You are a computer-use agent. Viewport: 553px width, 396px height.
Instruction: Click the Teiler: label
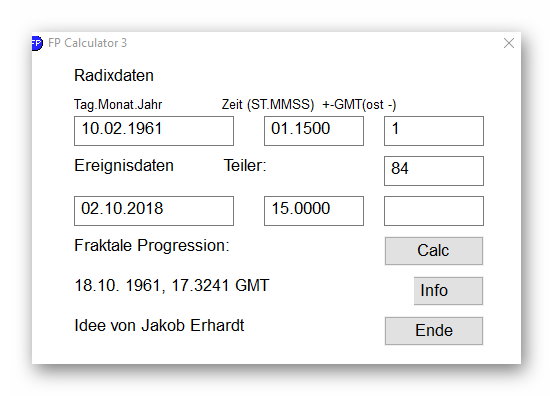(x=245, y=166)
